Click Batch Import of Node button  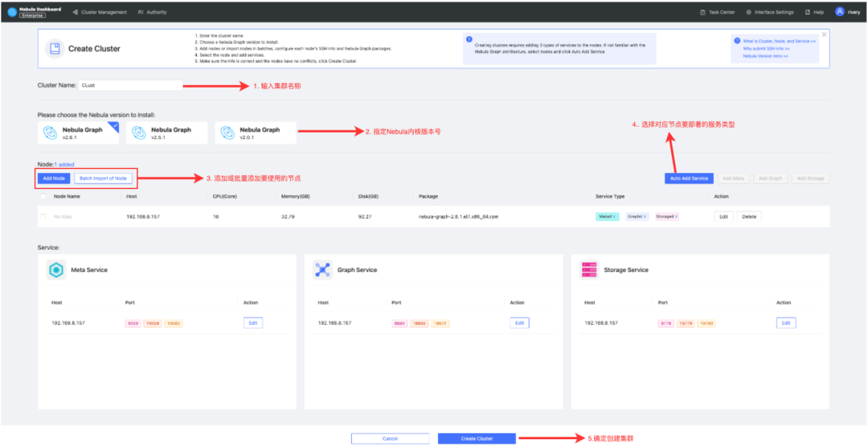pos(103,178)
